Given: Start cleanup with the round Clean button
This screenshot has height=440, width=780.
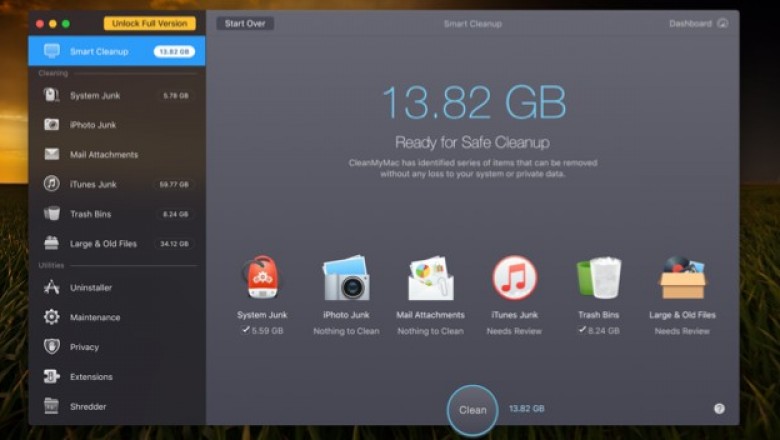Looking at the screenshot, I should [x=473, y=410].
